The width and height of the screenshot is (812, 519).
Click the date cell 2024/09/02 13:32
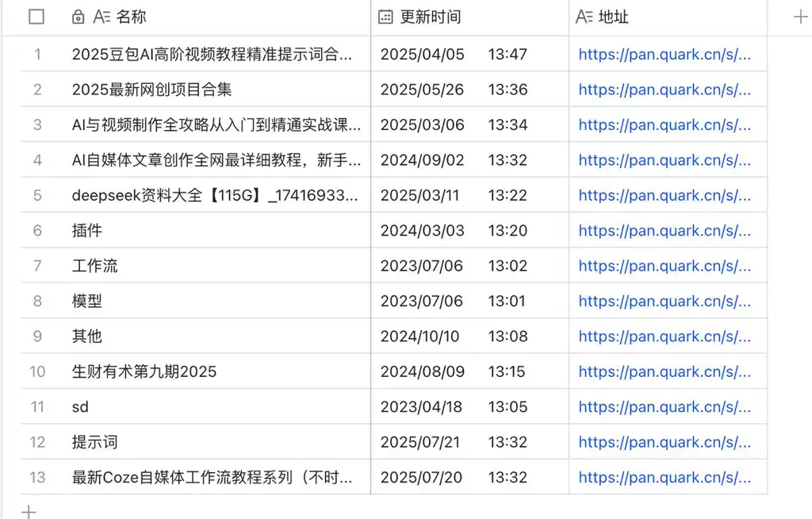[469, 160]
